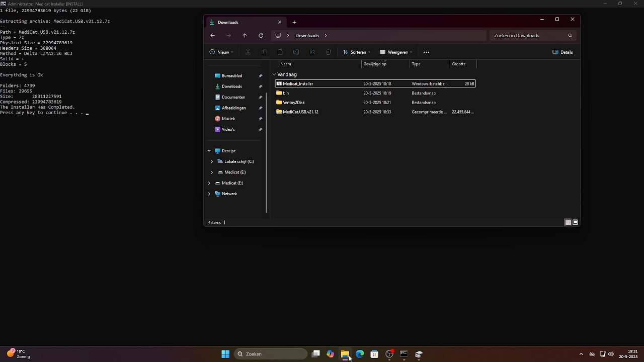
Task: Select the MediCat.USB.v21.12 archive
Action: 375,112
